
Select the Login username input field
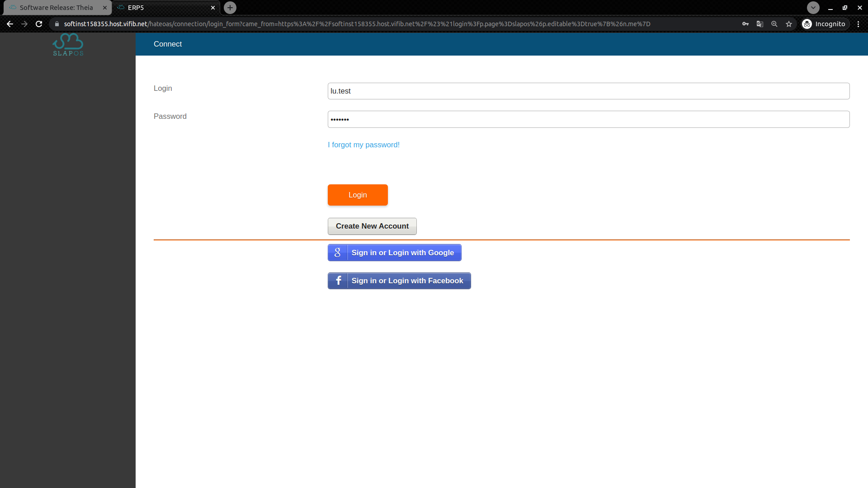(589, 90)
